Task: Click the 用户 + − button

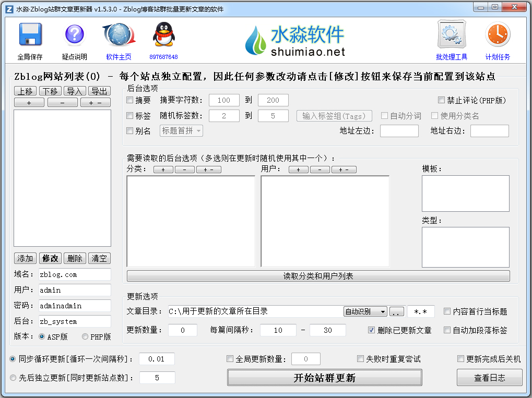Action: (344, 170)
